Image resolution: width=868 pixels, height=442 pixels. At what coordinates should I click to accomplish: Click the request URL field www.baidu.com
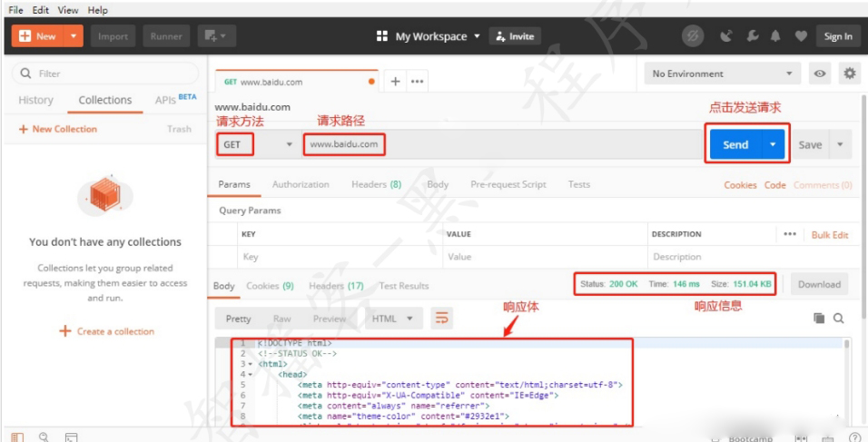point(501,144)
